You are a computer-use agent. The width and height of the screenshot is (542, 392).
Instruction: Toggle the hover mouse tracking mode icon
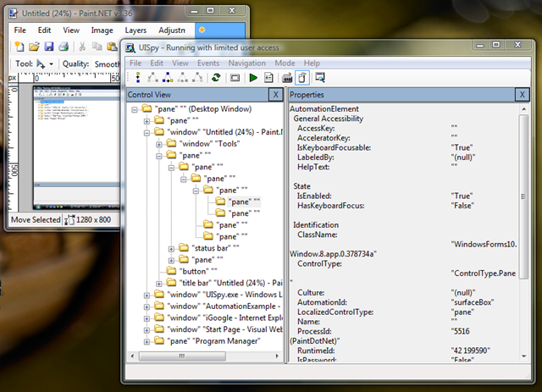(302, 78)
